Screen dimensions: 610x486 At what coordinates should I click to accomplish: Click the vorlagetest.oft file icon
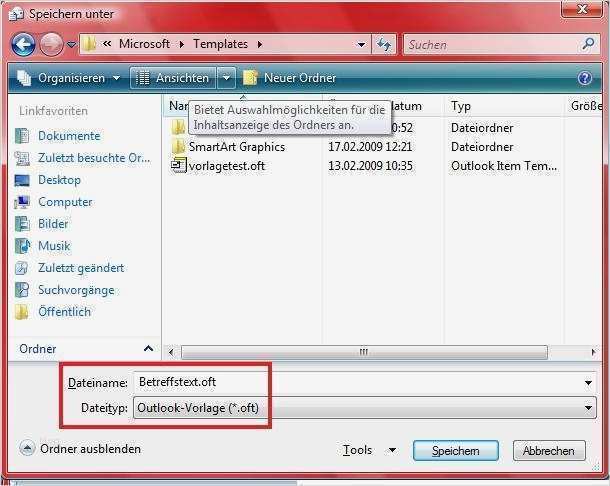[x=179, y=165]
